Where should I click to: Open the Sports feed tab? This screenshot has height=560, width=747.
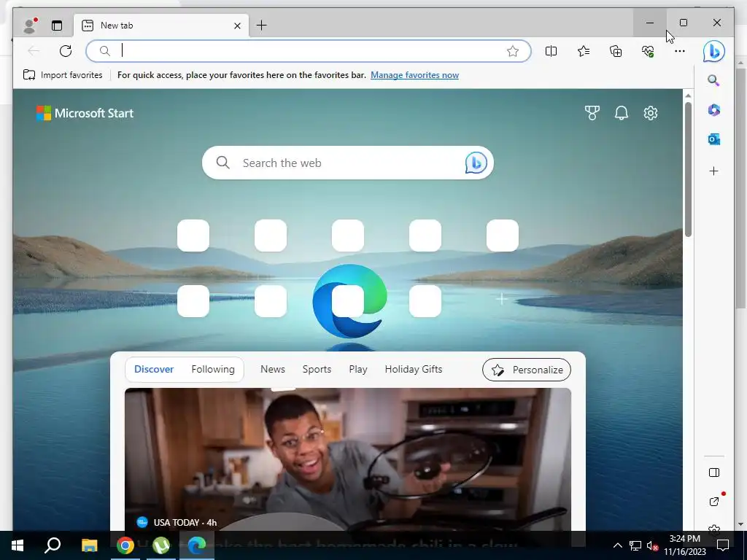pyautogui.click(x=317, y=369)
